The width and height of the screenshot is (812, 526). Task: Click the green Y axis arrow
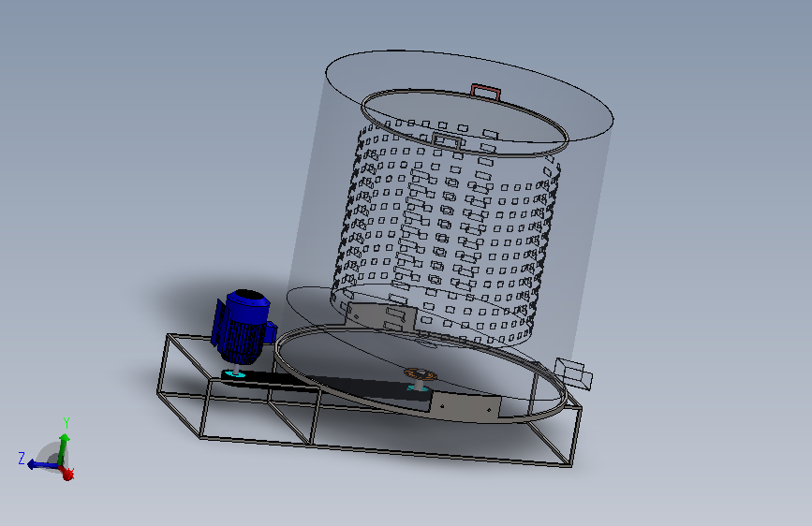coord(63,447)
